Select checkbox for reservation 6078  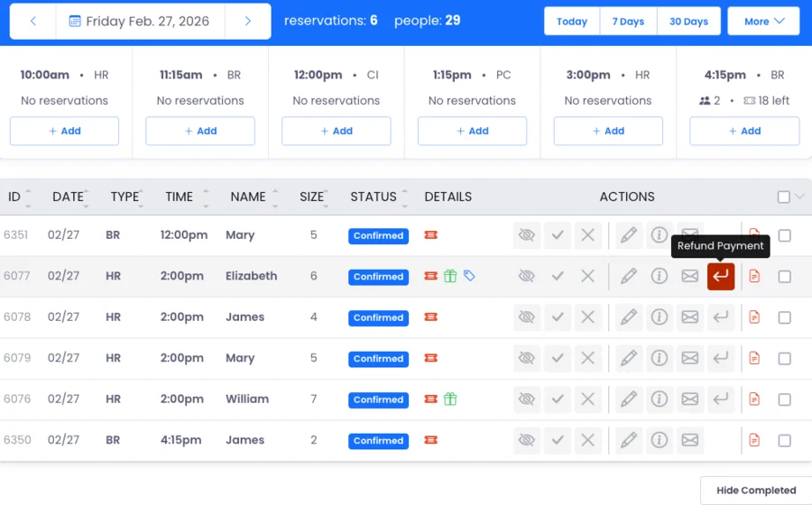[x=785, y=317]
